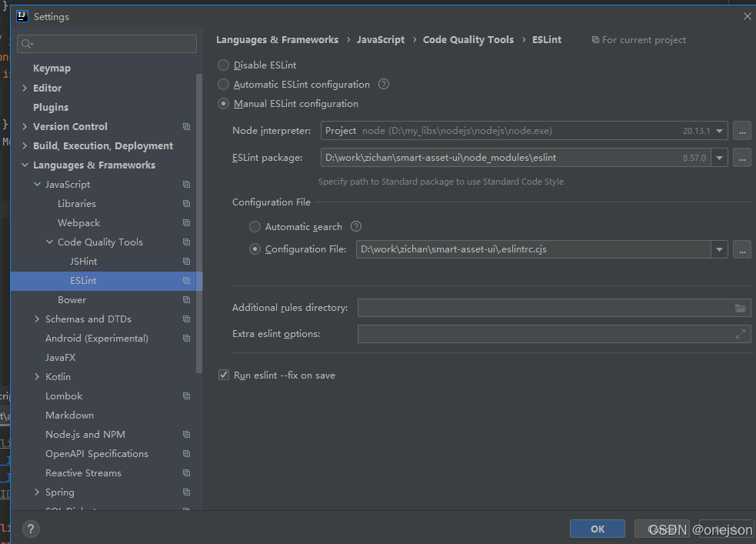Expand the Editor settings section
The width and height of the screenshot is (756, 544).
click(x=25, y=88)
